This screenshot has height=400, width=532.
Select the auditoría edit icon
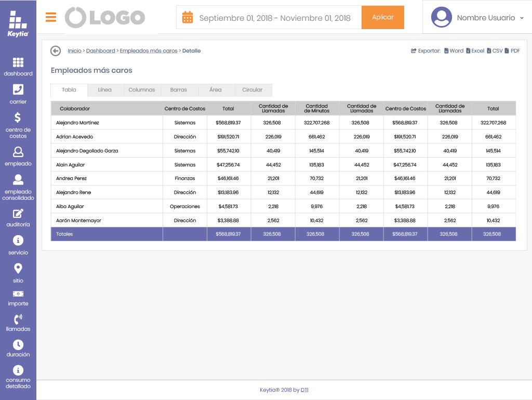(x=18, y=214)
